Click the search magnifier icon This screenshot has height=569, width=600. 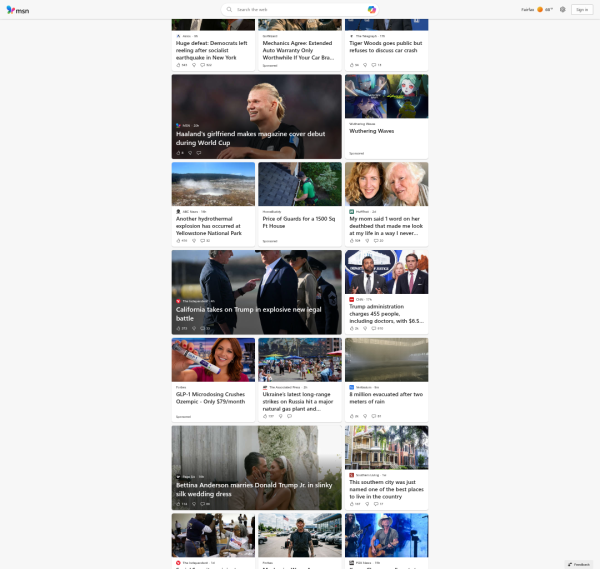pyautogui.click(x=229, y=10)
